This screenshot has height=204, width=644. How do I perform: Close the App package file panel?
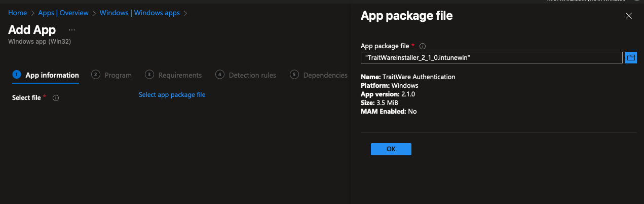pos(629,16)
